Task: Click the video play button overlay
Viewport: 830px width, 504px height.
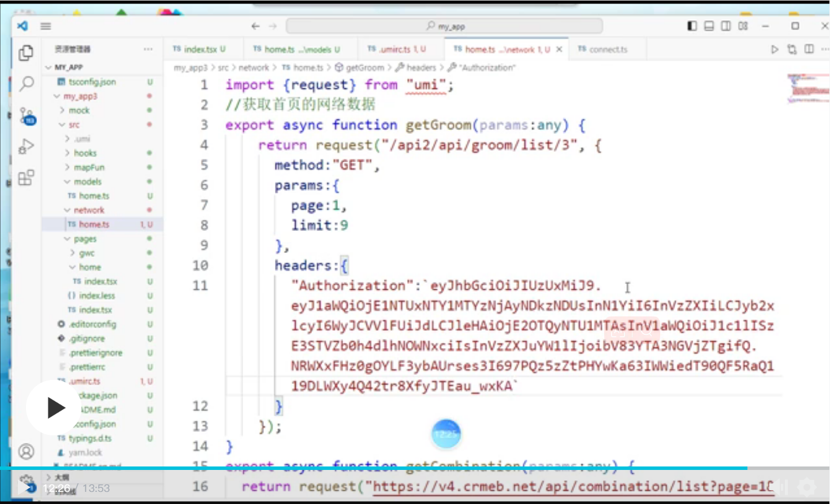Action: pyautogui.click(x=54, y=408)
